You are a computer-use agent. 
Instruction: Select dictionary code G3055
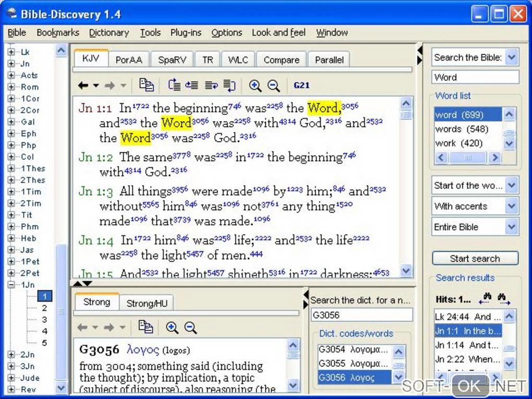pyautogui.click(x=354, y=364)
